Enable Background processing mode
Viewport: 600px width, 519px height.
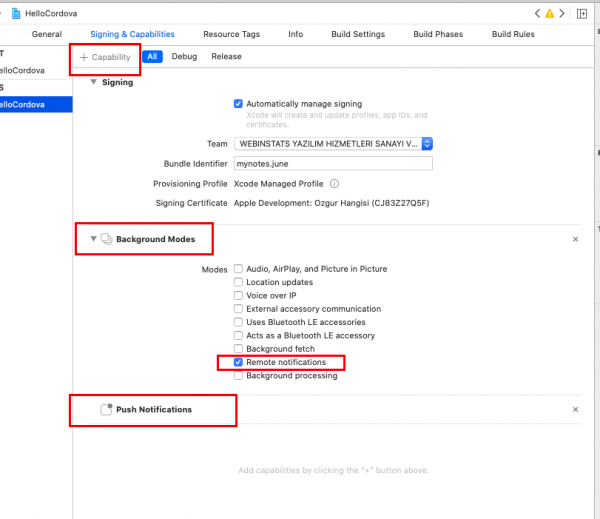pos(238,375)
